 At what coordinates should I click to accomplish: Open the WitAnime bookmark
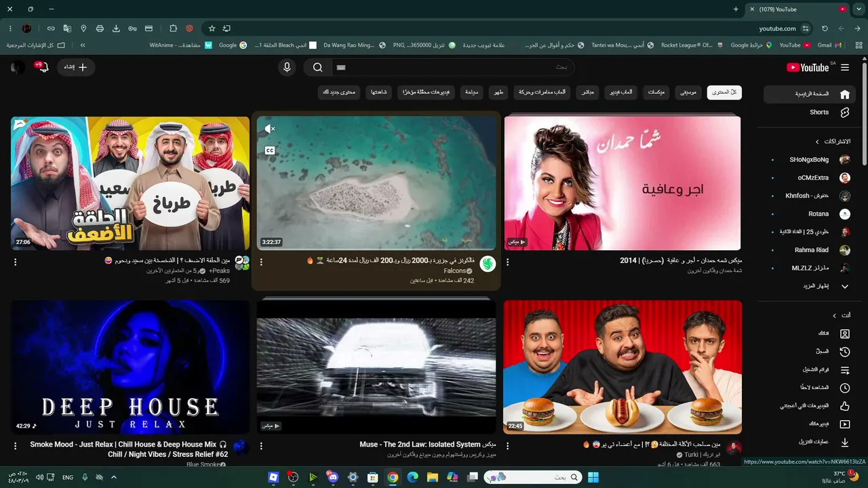tap(181, 45)
